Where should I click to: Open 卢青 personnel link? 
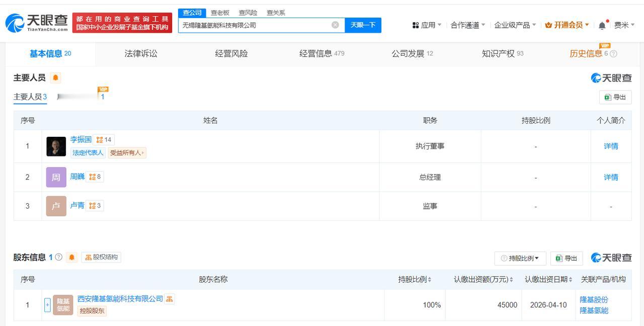point(77,206)
